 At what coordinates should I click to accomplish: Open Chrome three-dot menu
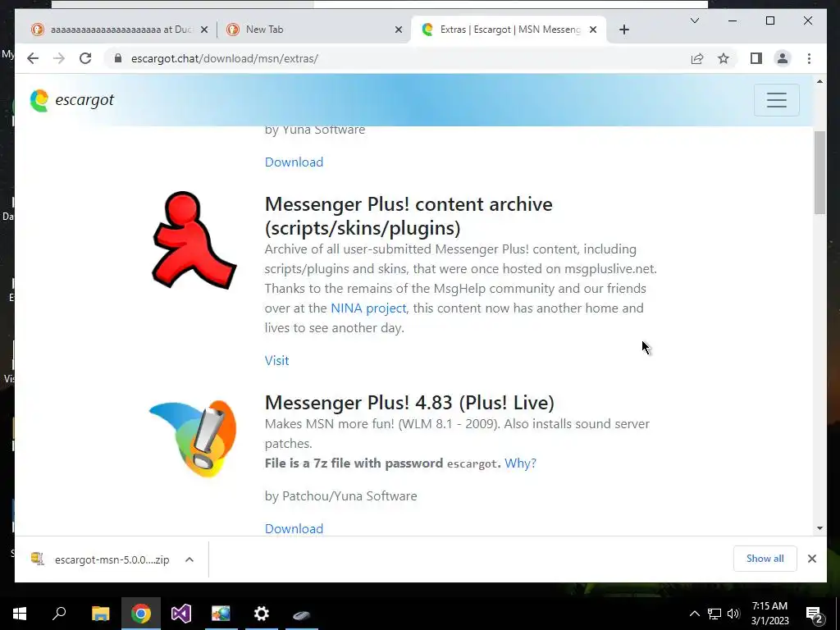[809, 58]
